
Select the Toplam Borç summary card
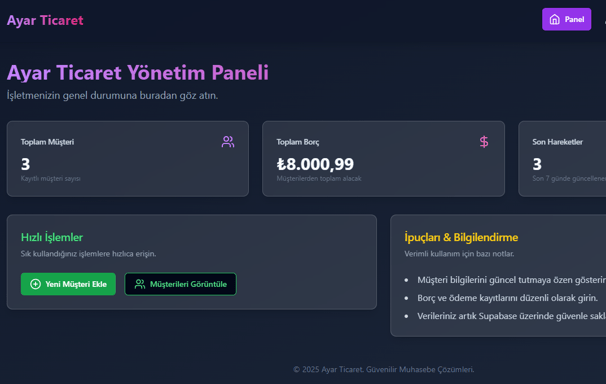(383, 159)
